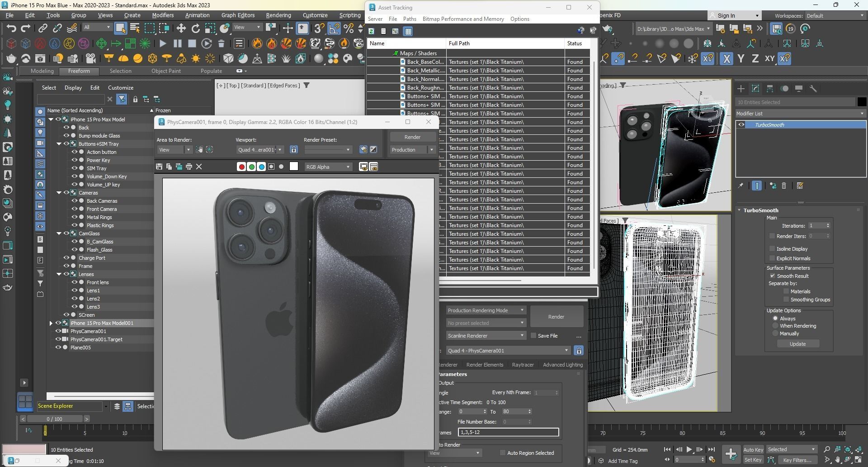Open Select by Name list icon
The width and height of the screenshot is (868, 467).
pos(135,29)
